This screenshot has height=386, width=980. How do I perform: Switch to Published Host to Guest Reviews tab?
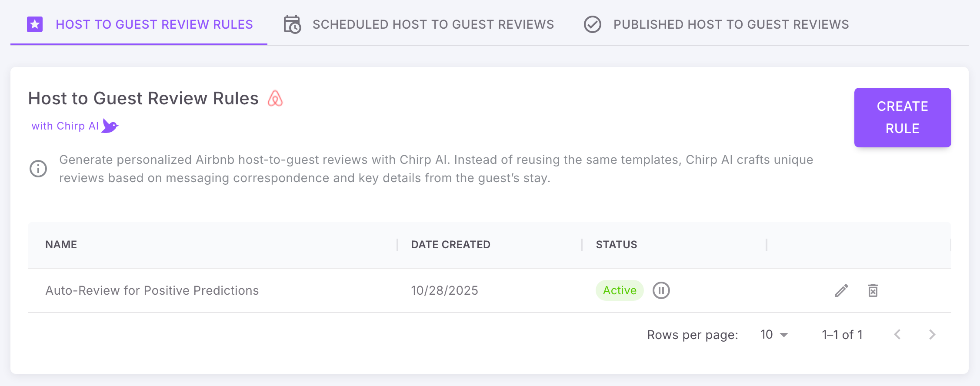coord(716,24)
